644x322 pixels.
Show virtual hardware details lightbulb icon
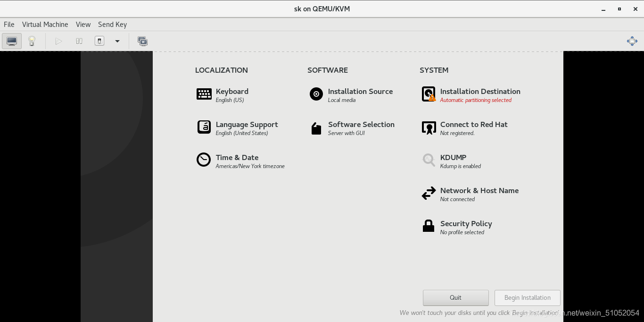tap(32, 41)
